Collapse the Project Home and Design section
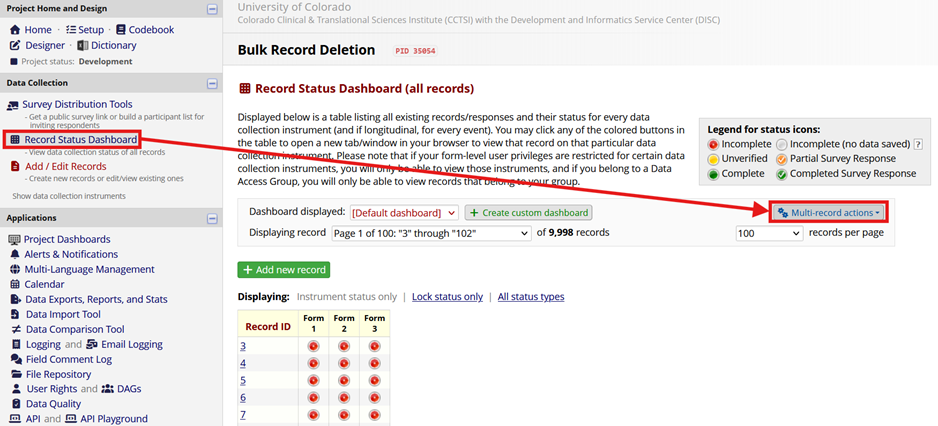 (212, 9)
